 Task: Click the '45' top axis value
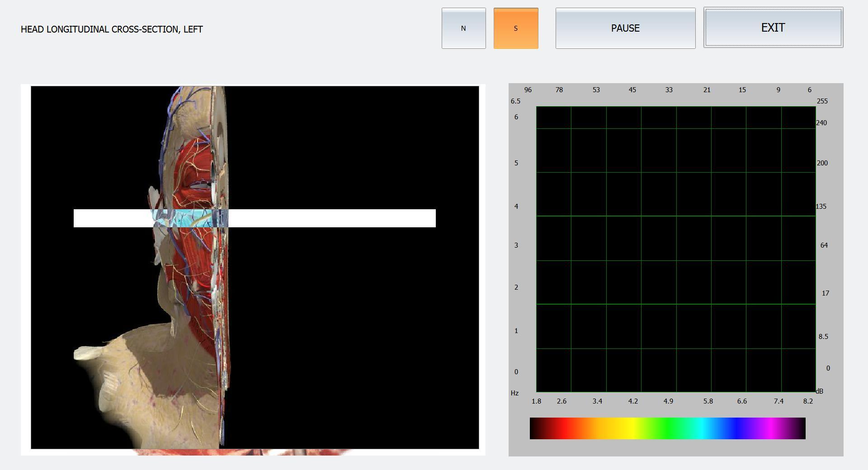pyautogui.click(x=632, y=90)
